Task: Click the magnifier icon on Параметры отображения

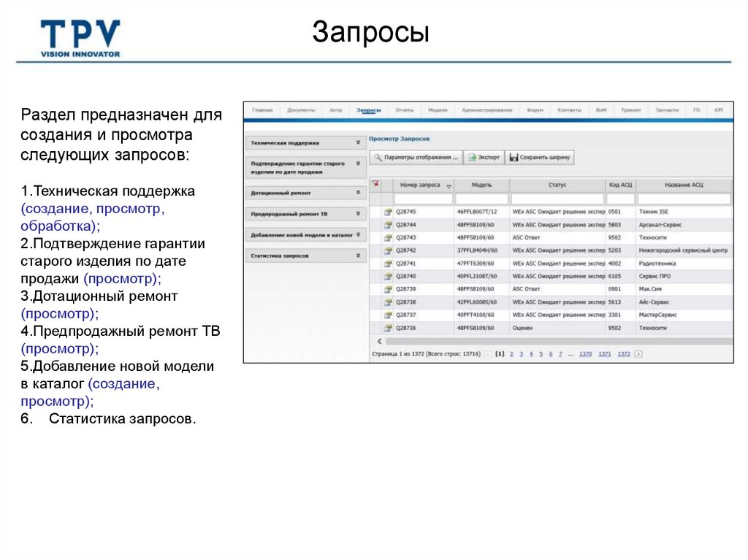Action: (x=379, y=157)
